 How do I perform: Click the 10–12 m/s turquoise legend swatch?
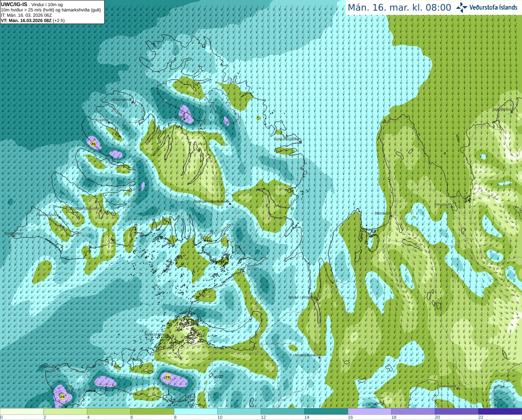click(x=239, y=411)
